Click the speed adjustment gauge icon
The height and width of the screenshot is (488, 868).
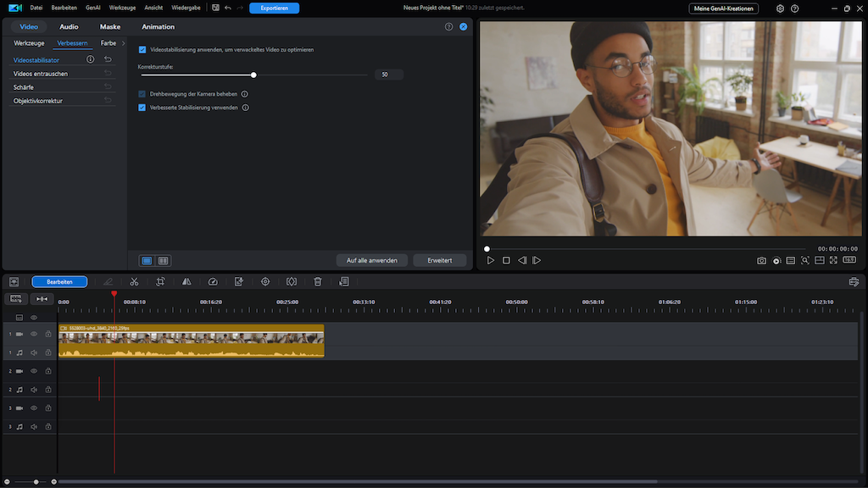213,281
